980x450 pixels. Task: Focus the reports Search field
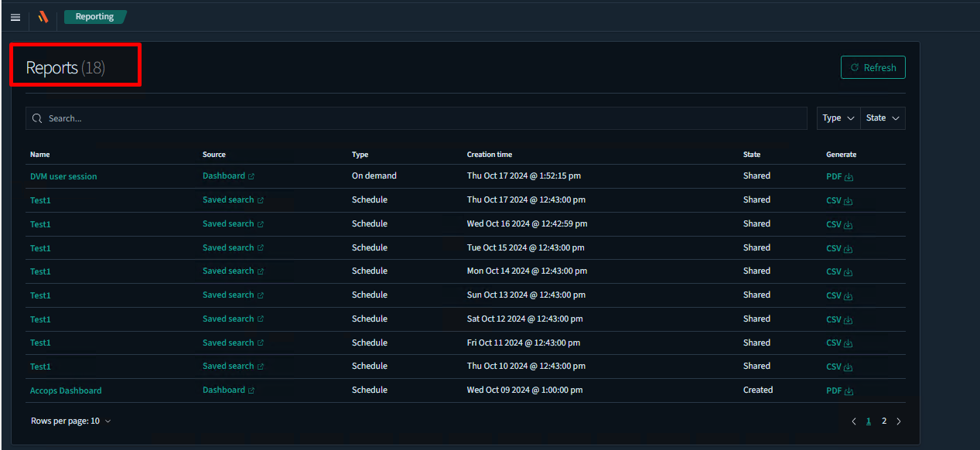[x=418, y=118]
